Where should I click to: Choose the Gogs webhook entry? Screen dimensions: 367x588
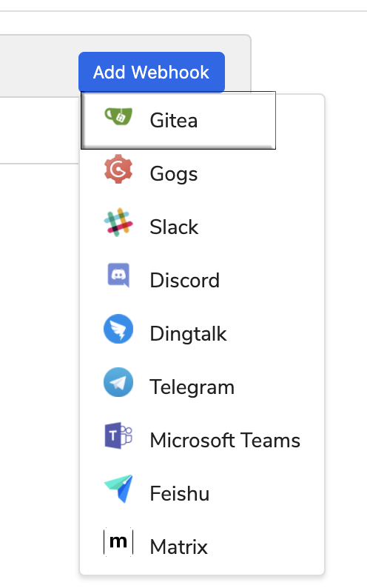click(x=202, y=173)
